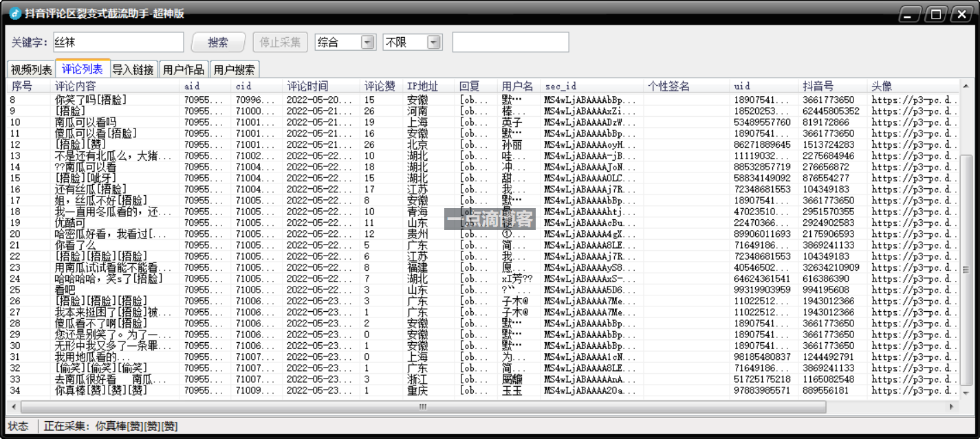Click the 用户名 column header
The height and width of the screenshot is (439, 980).
519,87
